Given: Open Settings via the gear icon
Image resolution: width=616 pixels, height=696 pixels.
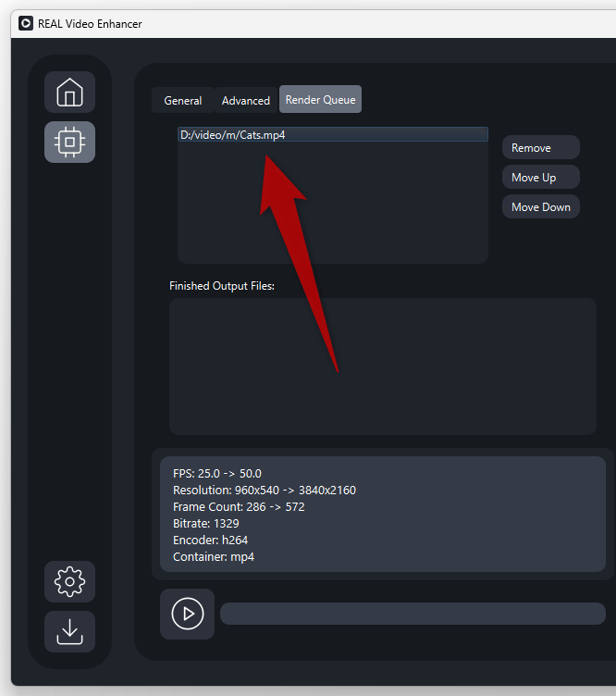Looking at the screenshot, I should [69, 581].
